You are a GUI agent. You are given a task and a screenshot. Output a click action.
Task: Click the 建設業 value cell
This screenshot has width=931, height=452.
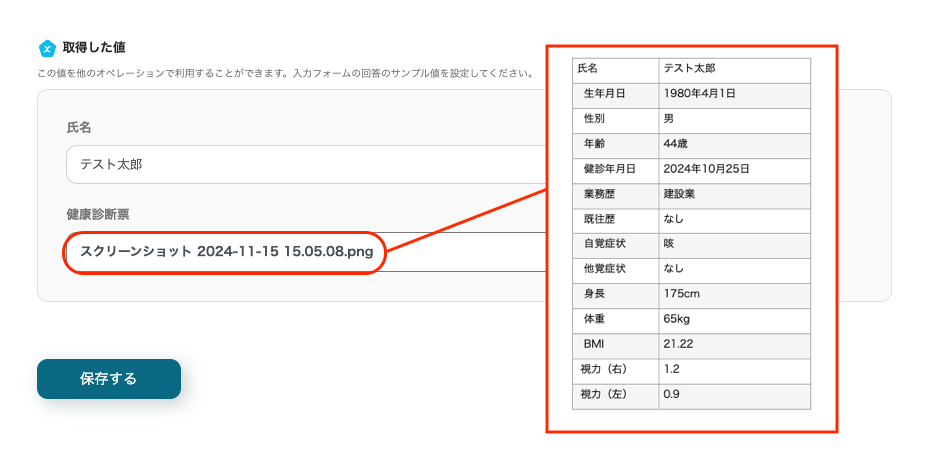(734, 196)
